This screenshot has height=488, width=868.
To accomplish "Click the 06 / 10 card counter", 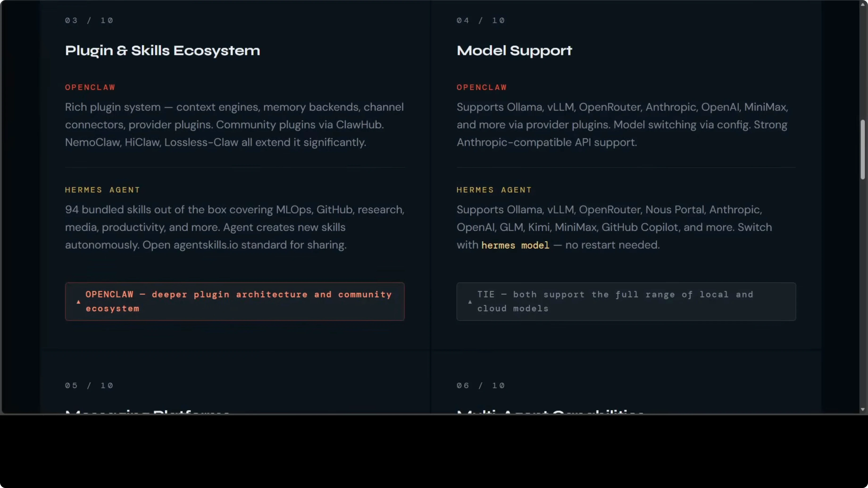I will point(480,385).
